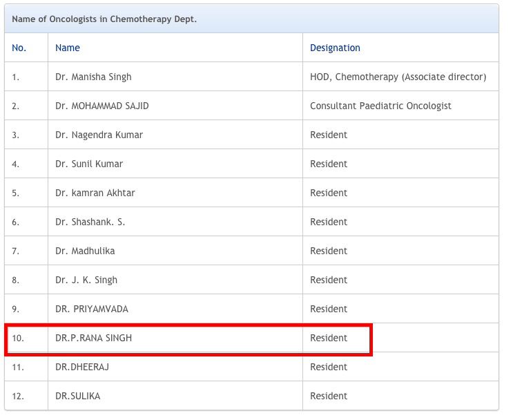The height and width of the screenshot is (420, 513).
Task: Select the name "Dr. Nagendra Kumar"
Action: [99, 135]
